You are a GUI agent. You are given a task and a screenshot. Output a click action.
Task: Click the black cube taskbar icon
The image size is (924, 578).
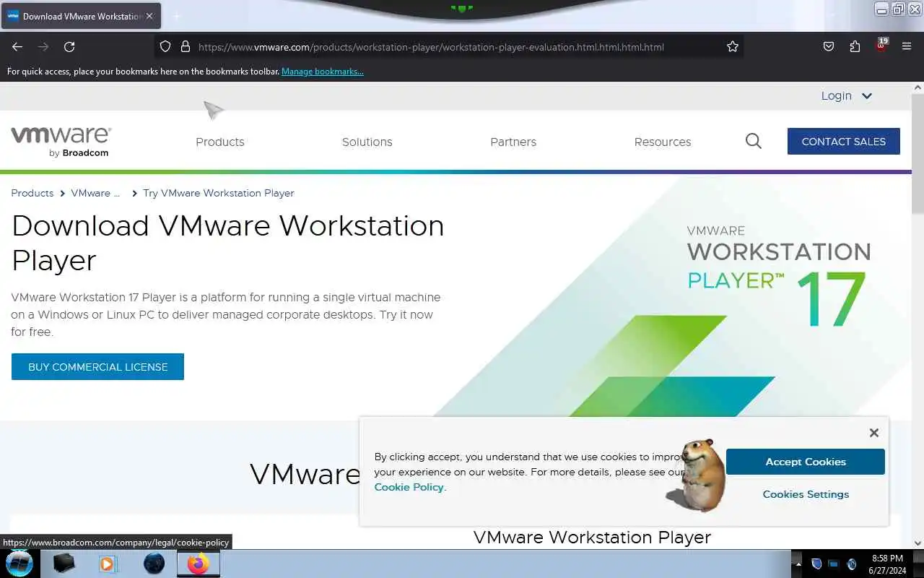pyautogui.click(x=64, y=564)
